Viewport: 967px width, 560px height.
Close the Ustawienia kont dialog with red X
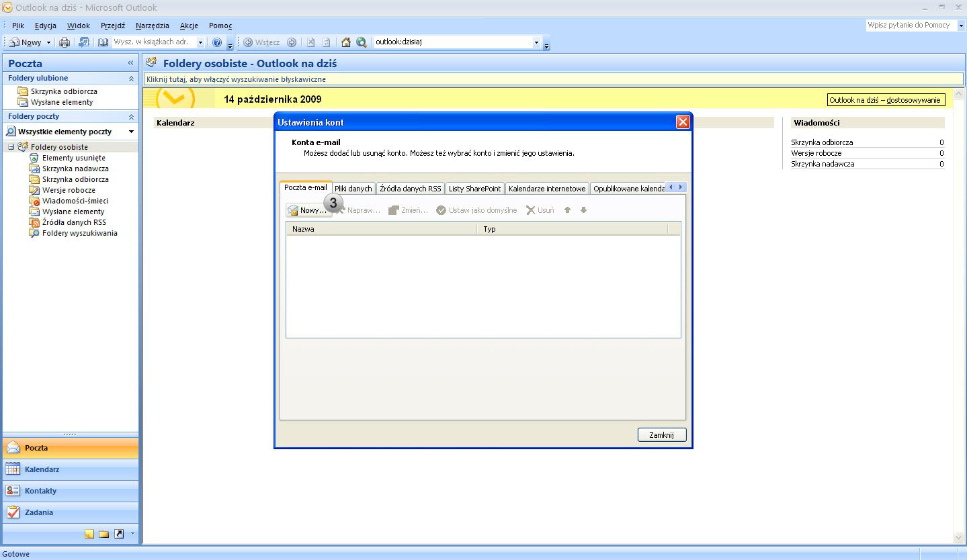point(683,122)
